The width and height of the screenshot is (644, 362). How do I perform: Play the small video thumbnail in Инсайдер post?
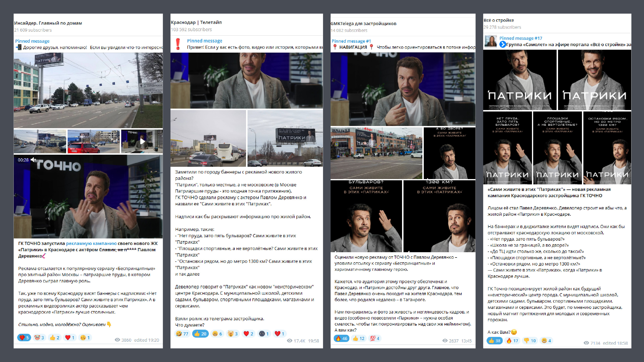tap(142, 141)
